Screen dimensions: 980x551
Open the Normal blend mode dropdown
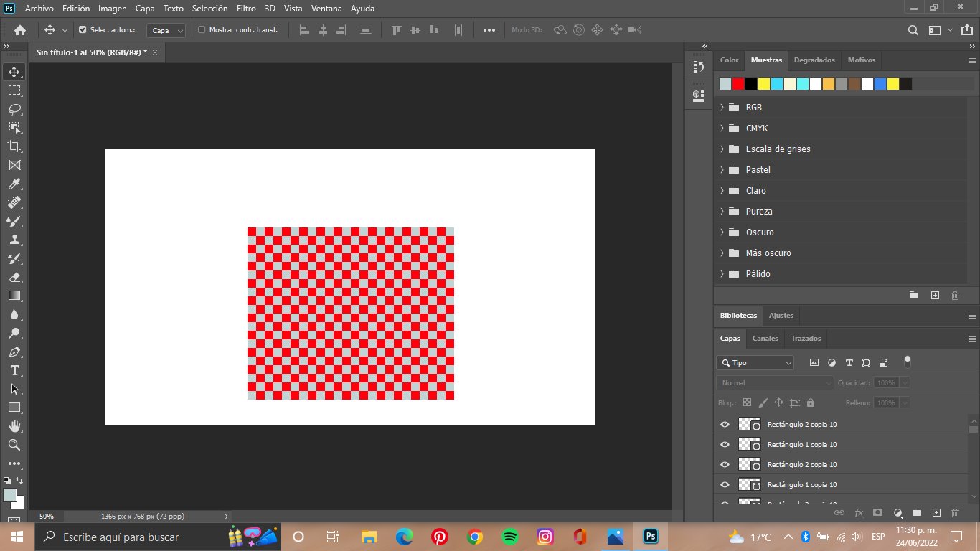[775, 383]
